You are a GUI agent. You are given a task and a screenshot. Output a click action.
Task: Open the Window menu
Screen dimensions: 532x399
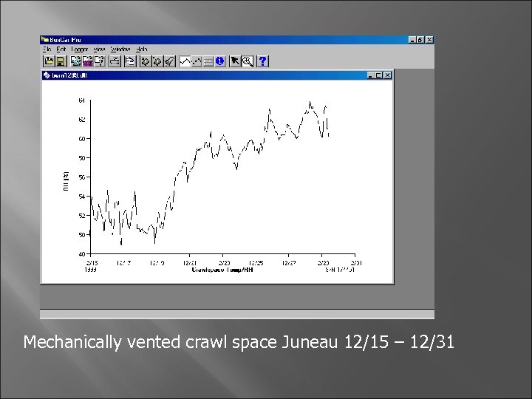point(120,50)
